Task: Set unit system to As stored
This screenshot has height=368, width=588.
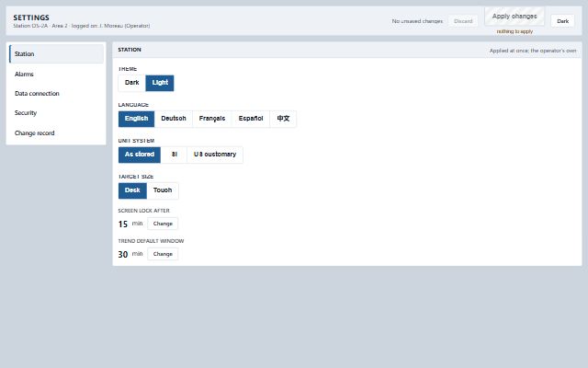Action: pyautogui.click(x=140, y=155)
